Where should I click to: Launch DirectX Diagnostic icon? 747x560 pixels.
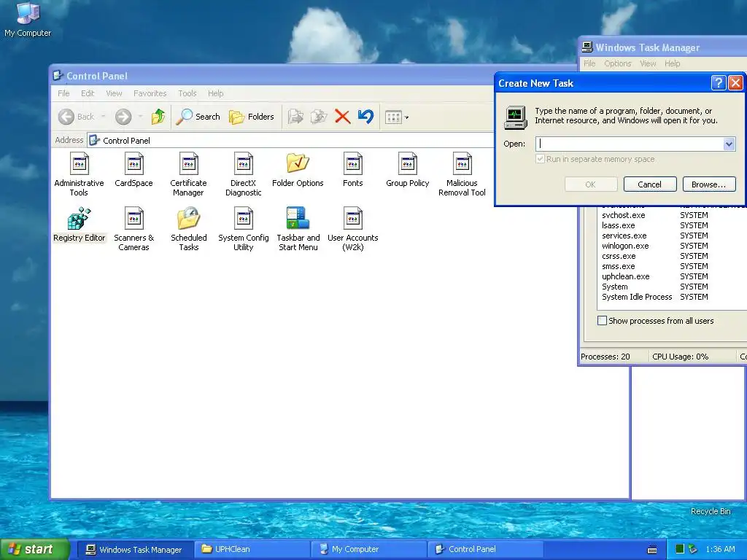point(243,174)
